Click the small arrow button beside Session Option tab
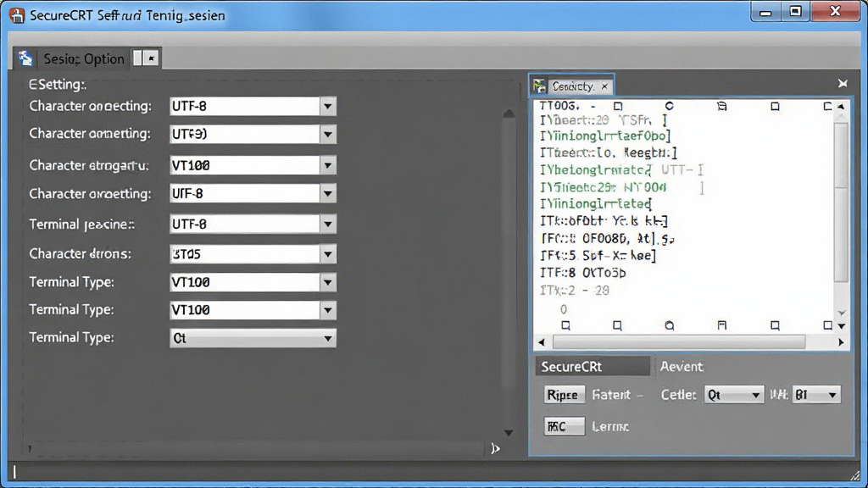 coord(151,58)
